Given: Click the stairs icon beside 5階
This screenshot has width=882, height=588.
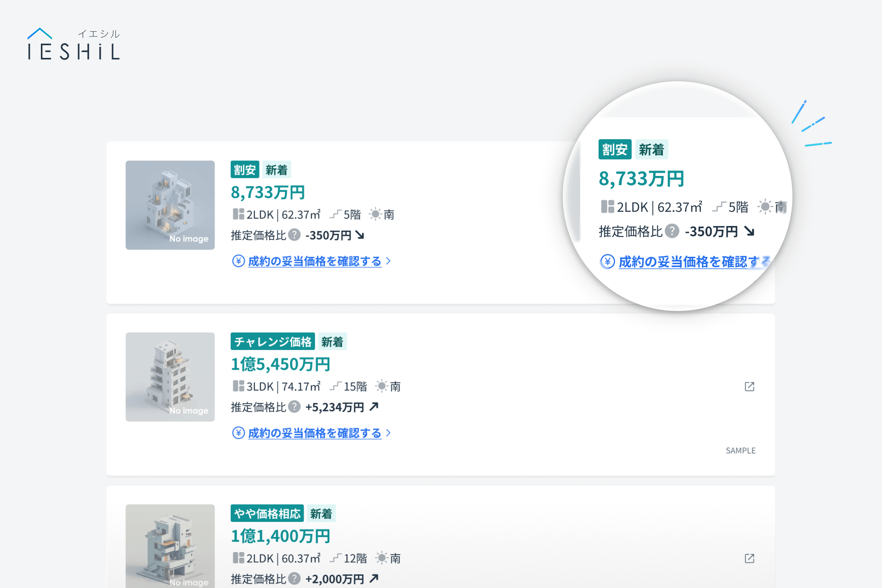Looking at the screenshot, I should tap(335, 214).
